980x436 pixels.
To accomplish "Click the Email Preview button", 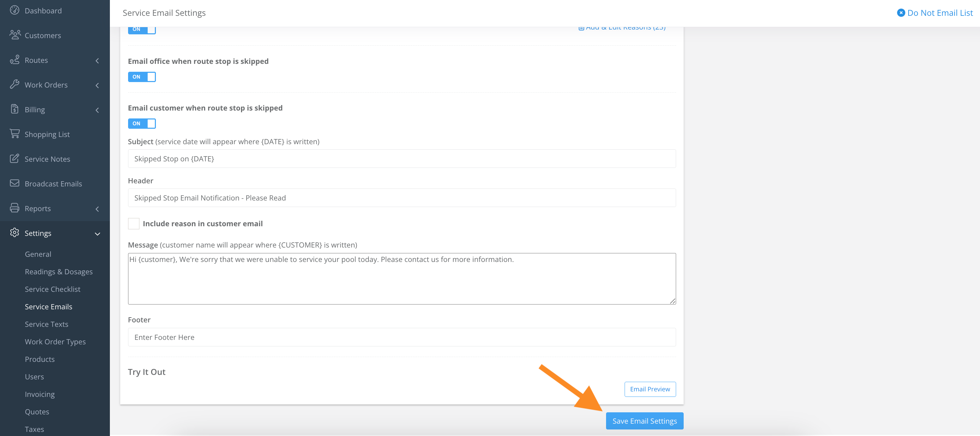I will pos(650,389).
